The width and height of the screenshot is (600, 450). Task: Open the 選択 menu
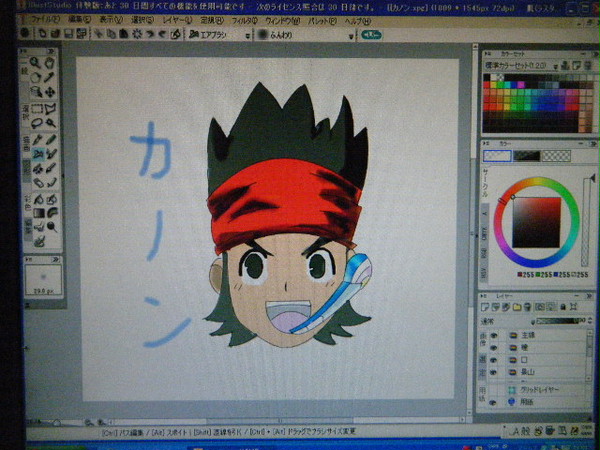click(142, 20)
